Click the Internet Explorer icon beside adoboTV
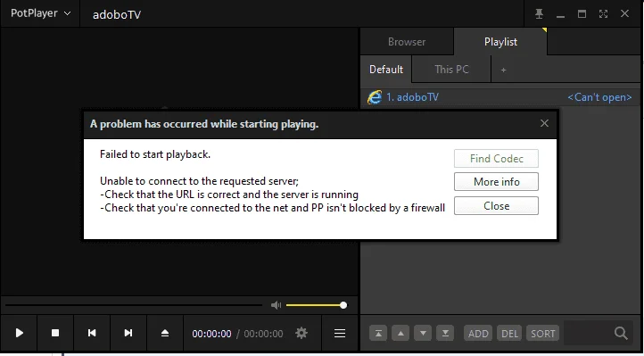Screen dimensions: 644x356 pyautogui.click(x=374, y=97)
